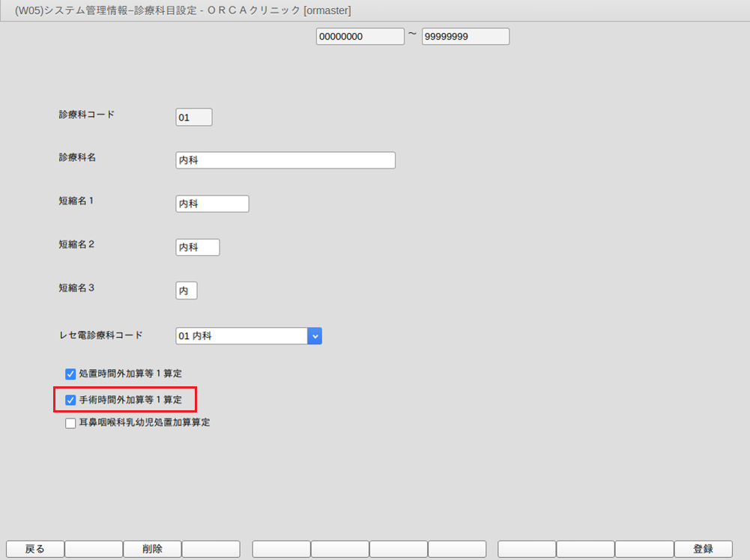Open the '01 内科' combo box
Viewport: 750px width, 560px height.
pos(241,336)
